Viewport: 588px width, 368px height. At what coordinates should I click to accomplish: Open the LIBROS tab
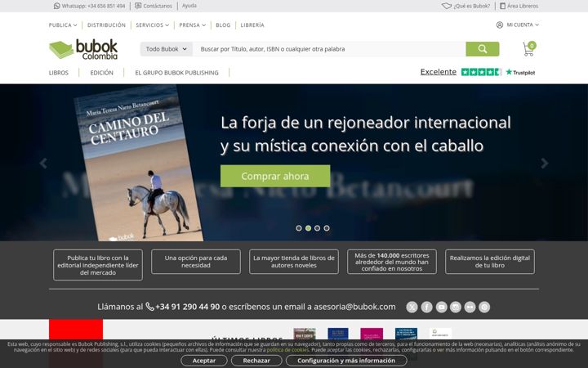coord(59,73)
